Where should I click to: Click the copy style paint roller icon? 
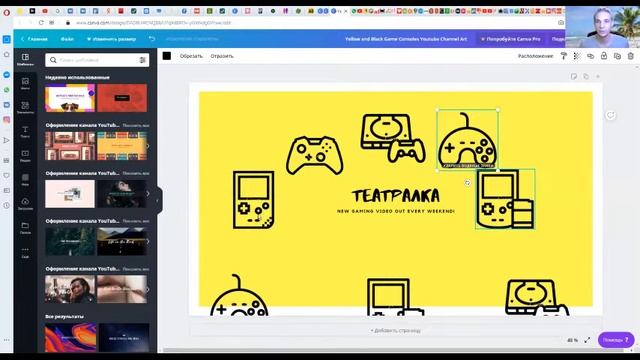pos(564,56)
